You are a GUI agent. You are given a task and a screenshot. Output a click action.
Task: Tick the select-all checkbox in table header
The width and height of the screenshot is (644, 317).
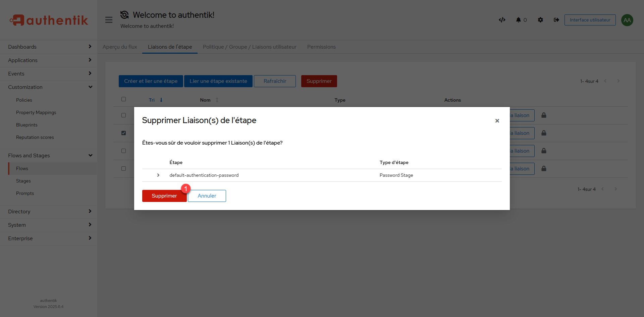click(124, 99)
